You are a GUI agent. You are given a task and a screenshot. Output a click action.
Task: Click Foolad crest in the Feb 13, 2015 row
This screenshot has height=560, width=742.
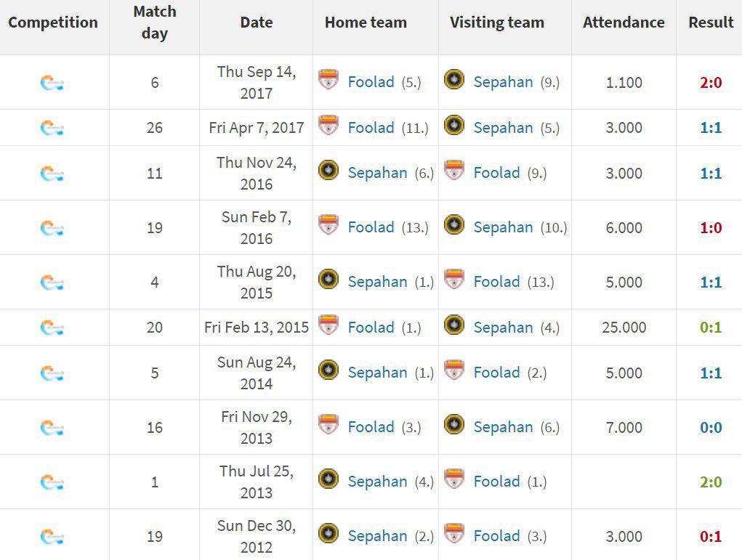pyautogui.click(x=328, y=325)
